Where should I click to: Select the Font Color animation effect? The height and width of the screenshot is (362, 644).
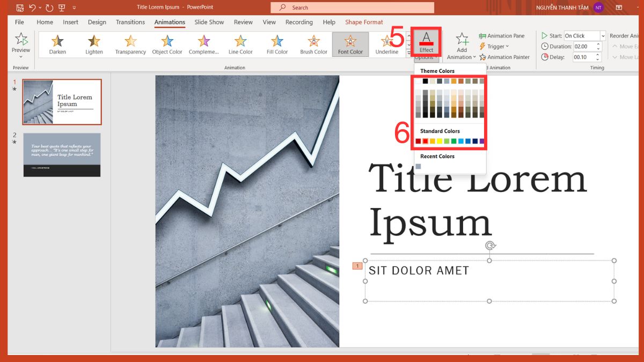(x=350, y=44)
